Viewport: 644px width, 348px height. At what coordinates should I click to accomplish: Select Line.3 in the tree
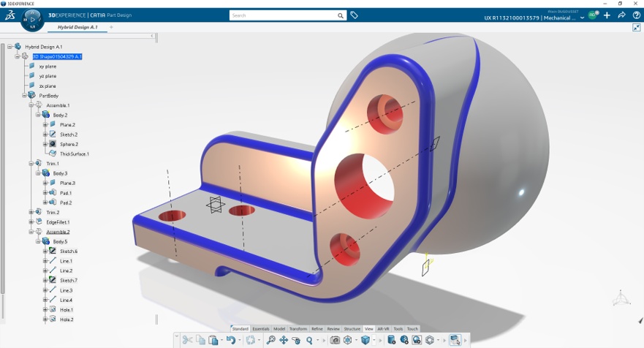tap(66, 290)
